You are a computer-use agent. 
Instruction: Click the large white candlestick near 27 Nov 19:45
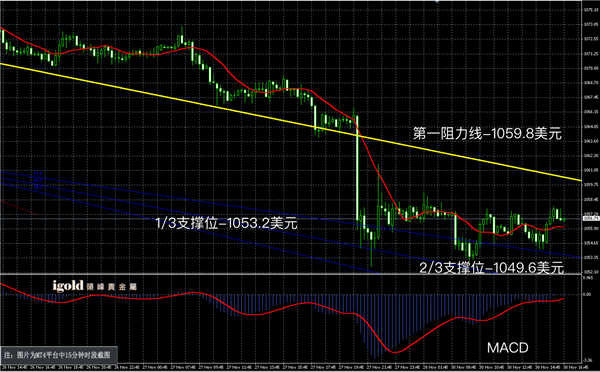click(358, 168)
